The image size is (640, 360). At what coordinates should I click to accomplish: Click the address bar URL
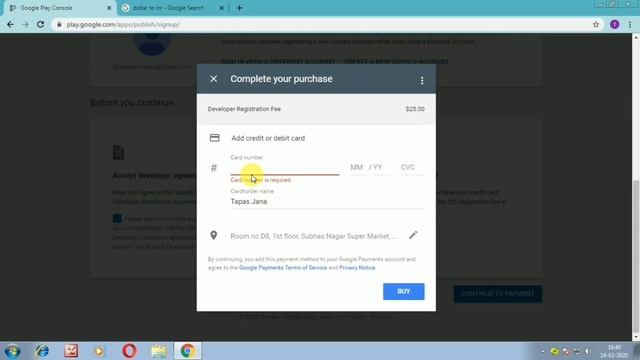pyautogui.click(x=123, y=25)
